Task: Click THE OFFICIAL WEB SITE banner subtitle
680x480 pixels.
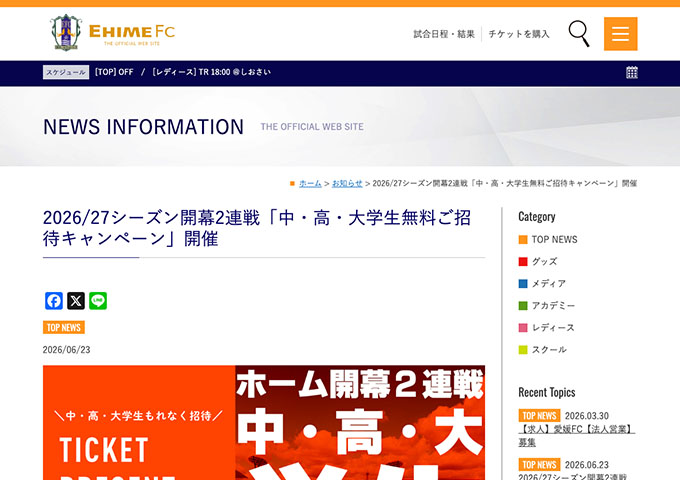Action: pos(312,127)
